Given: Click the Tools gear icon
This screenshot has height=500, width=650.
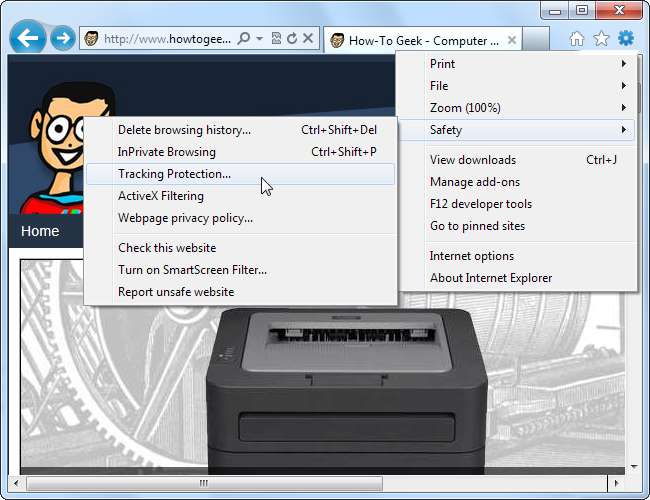Looking at the screenshot, I should pyautogui.click(x=626, y=39).
